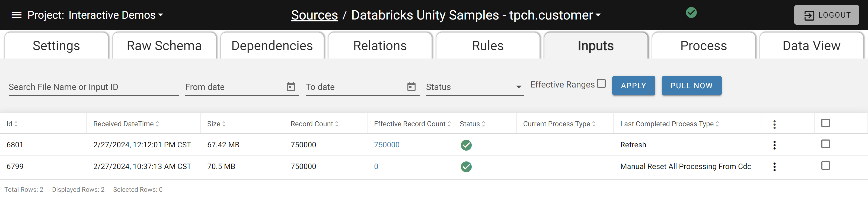This screenshot has height=198, width=868.
Task: Sort by Effective Record Count column
Action: (x=412, y=124)
